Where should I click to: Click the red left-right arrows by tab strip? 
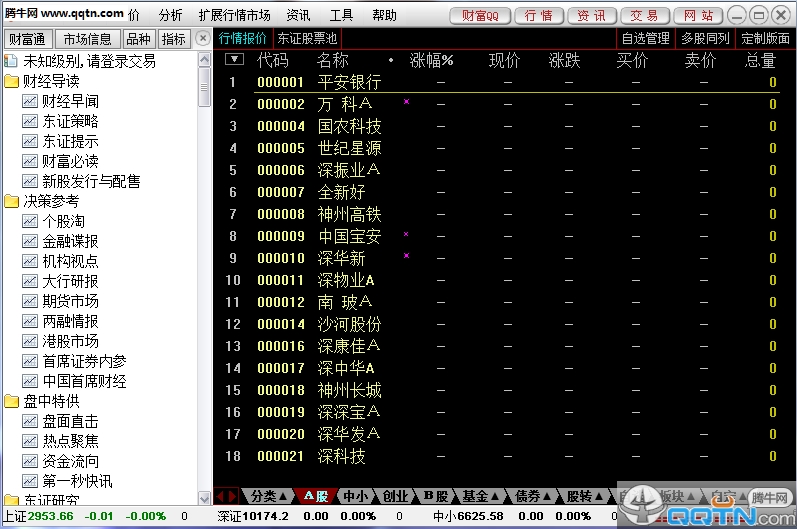[226, 496]
